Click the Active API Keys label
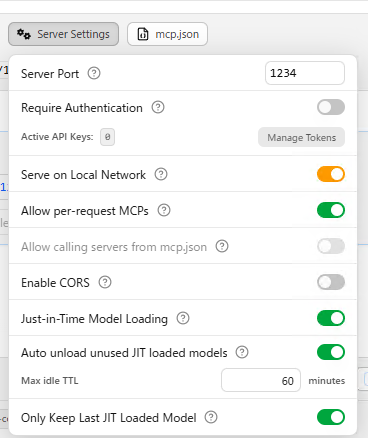Image resolution: width=368 pixels, height=438 pixels. pos(57,137)
